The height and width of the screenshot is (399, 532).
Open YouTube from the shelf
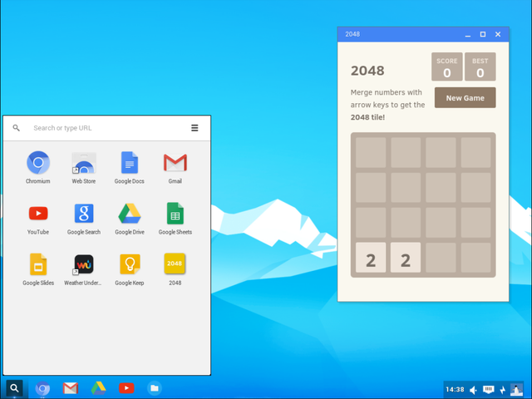[x=126, y=388]
